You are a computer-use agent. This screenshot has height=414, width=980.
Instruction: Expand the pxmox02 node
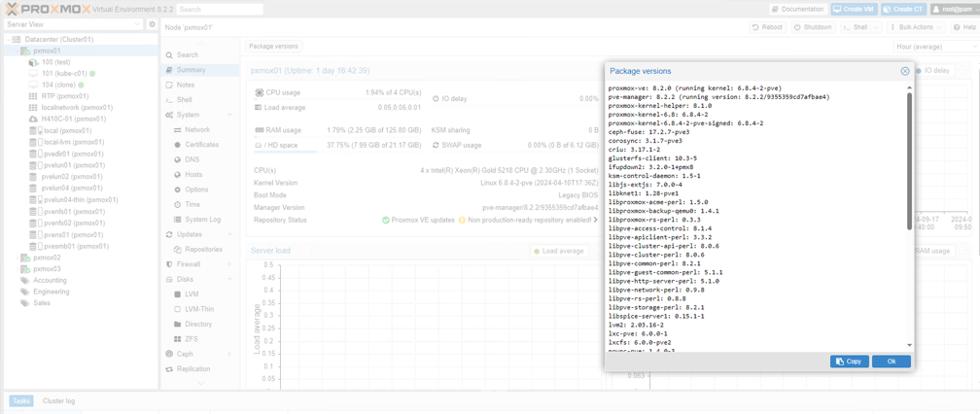click(x=17, y=258)
